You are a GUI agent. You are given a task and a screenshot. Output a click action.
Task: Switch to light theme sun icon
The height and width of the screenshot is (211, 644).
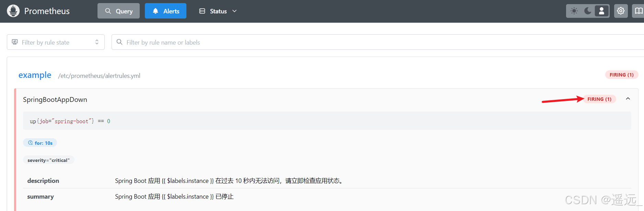tap(574, 11)
